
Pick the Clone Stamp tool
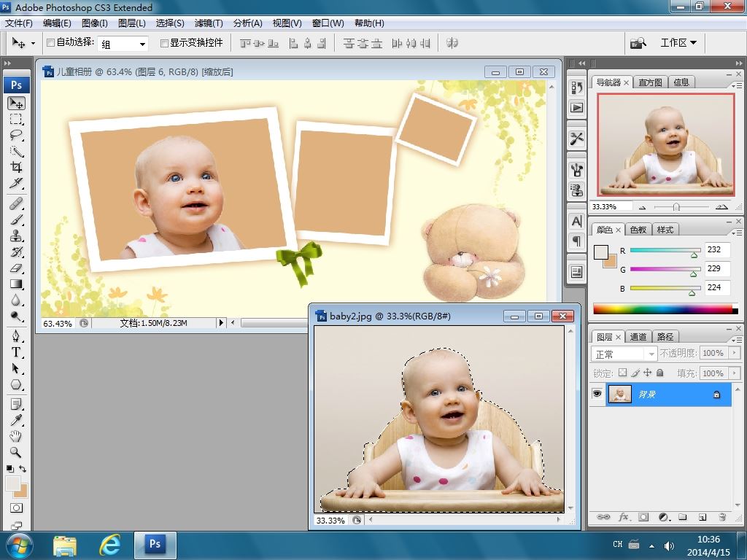coord(16,236)
